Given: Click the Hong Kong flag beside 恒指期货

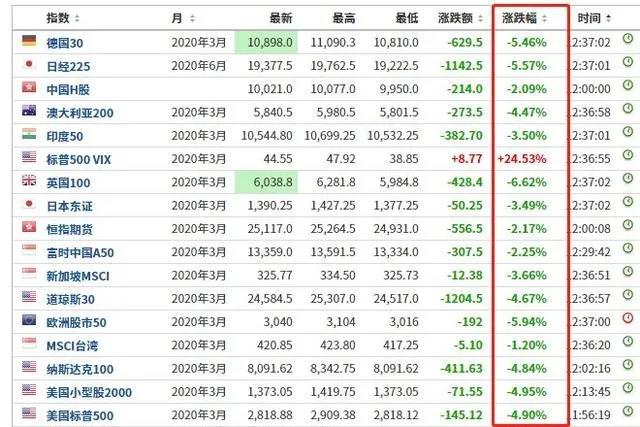Looking at the screenshot, I should pyautogui.click(x=29, y=227).
